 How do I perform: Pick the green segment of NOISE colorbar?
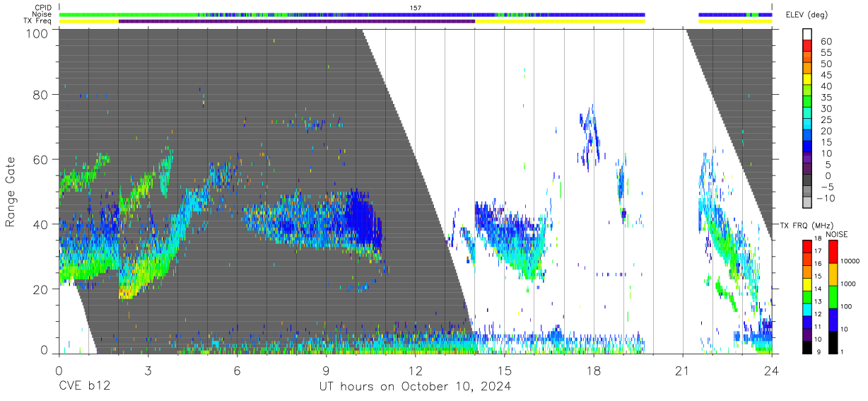click(833, 296)
